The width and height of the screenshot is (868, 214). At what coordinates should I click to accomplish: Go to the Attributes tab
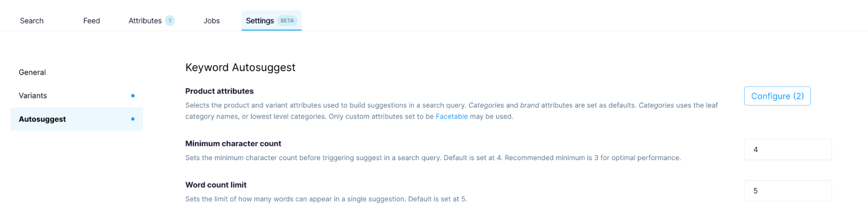(x=145, y=21)
